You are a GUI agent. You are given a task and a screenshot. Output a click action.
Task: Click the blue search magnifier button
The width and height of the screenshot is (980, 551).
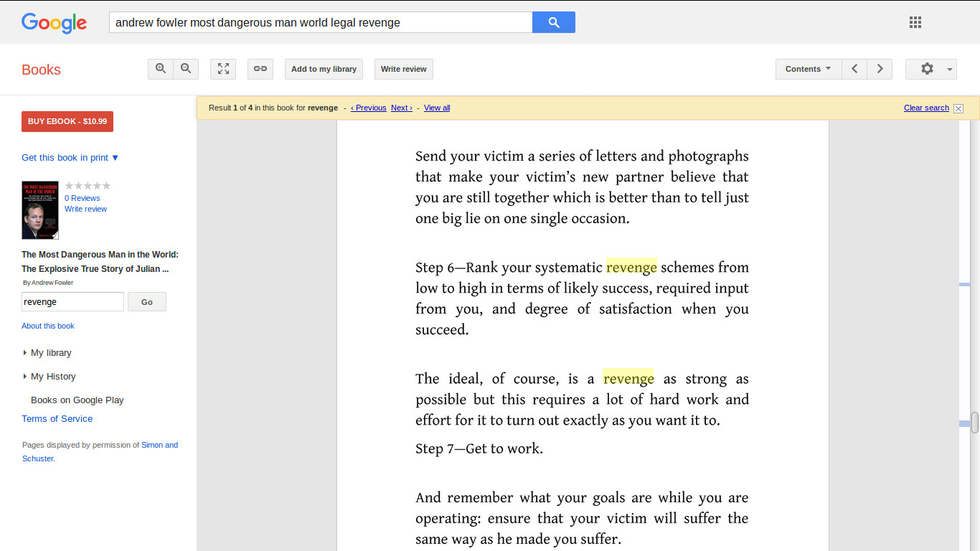click(554, 22)
